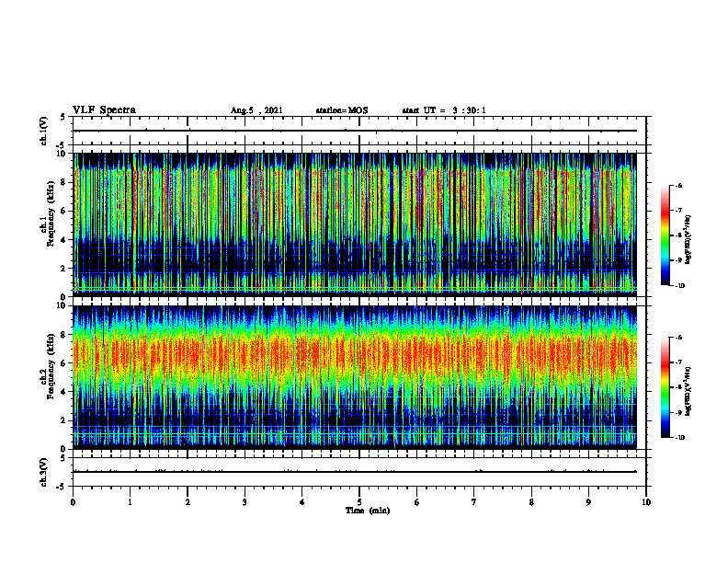Click the ch.1 spectrogram color scale bar
728x563 pixels.
(x=665, y=236)
